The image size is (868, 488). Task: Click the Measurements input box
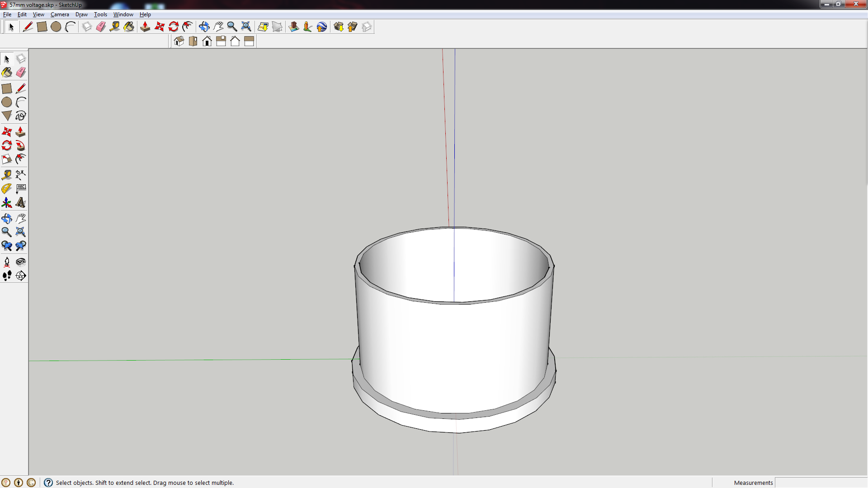point(821,483)
